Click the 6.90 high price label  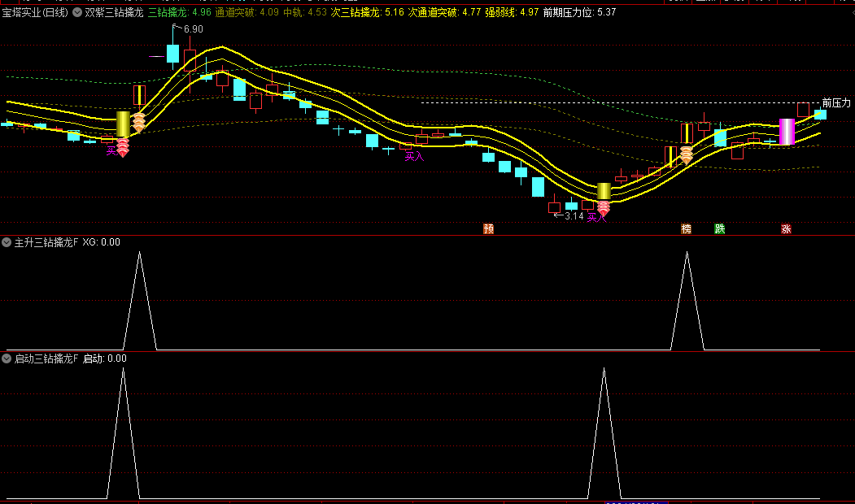pyautogui.click(x=193, y=29)
